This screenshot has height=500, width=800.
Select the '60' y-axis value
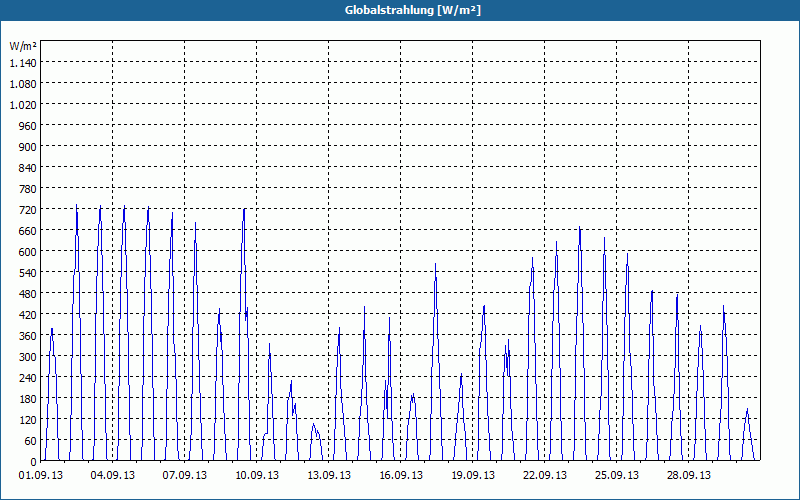pyautogui.click(x=31, y=441)
